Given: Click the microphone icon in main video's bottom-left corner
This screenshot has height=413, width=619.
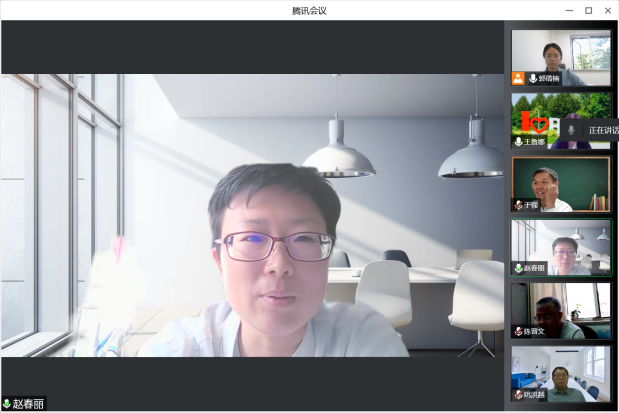Looking at the screenshot, I should 7,404.
